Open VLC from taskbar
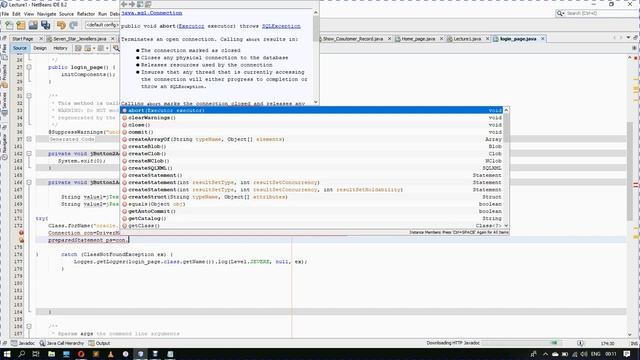 (111, 354)
